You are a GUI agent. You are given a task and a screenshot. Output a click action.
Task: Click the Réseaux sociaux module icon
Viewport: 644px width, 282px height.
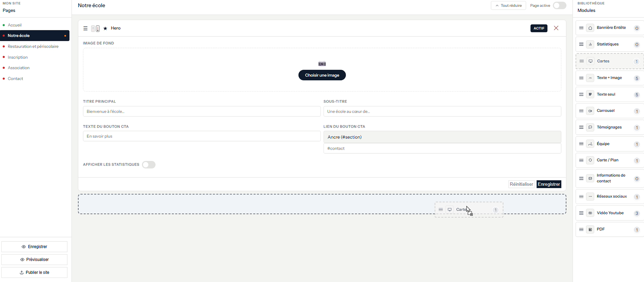[x=590, y=197]
